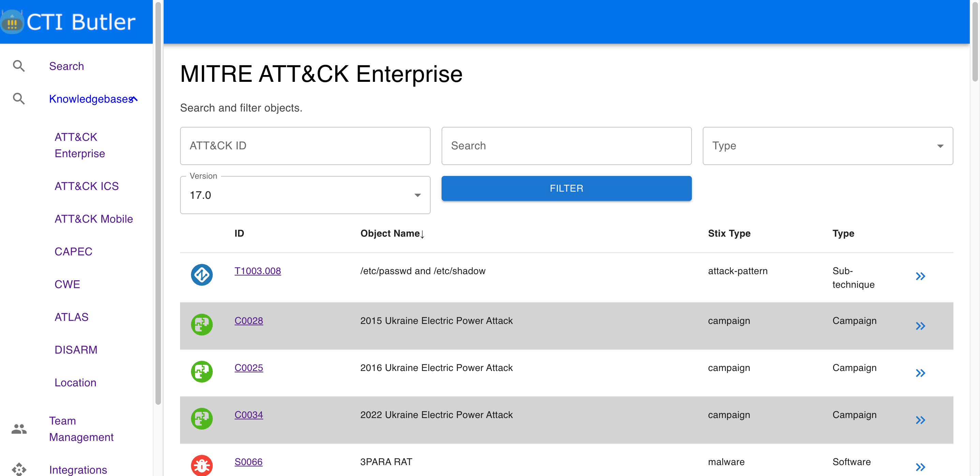Open the Type dropdown filter
The image size is (980, 476).
point(828,146)
